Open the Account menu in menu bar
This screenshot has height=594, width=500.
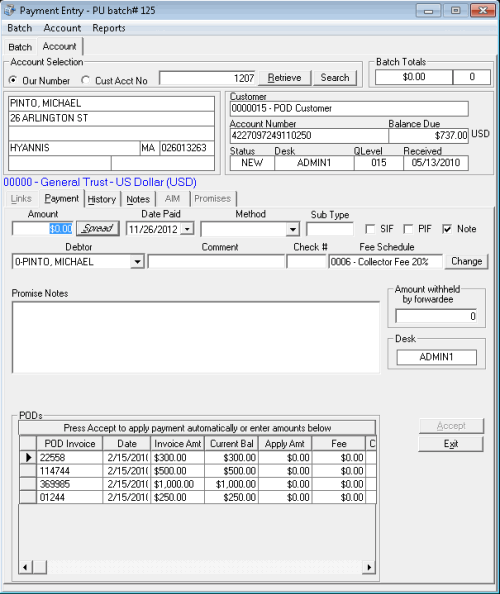(x=62, y=28)
